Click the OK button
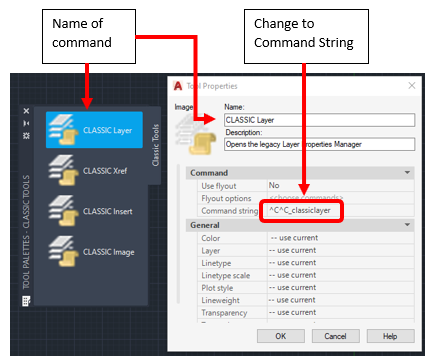Screen dimensions: 433x364 281,336
